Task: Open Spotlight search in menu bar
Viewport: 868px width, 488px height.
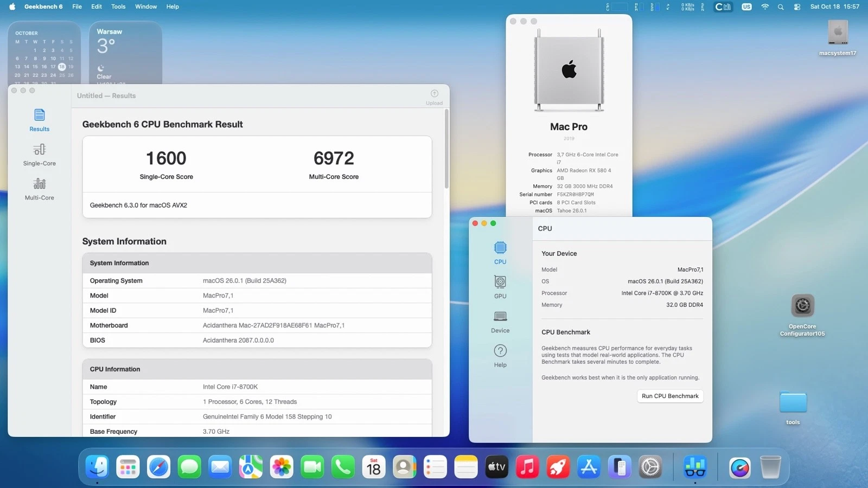Action: point(781,7)
